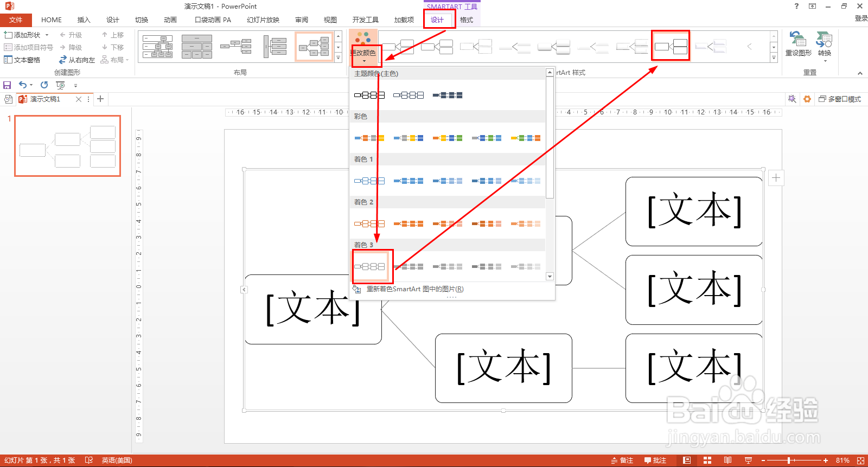Click 升级 promote button

point(71,35)
